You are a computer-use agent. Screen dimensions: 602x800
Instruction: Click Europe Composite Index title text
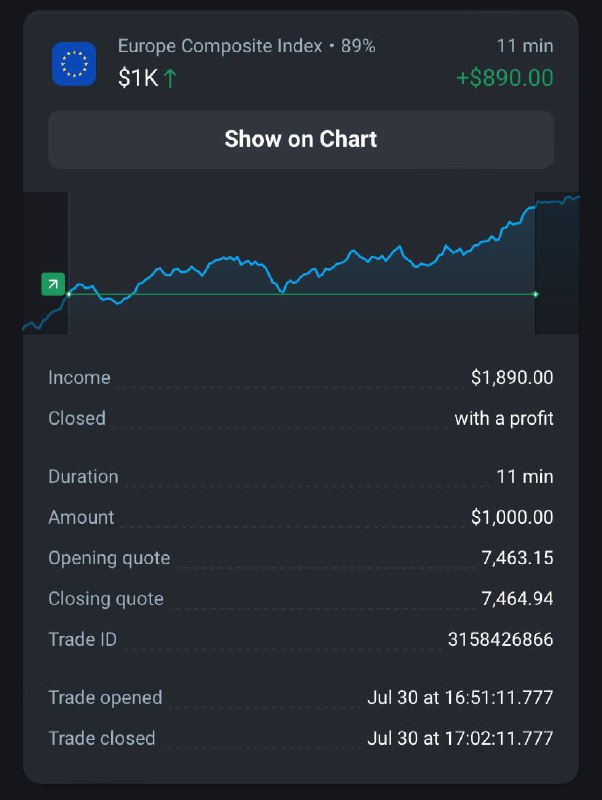(x=220, y=46)
